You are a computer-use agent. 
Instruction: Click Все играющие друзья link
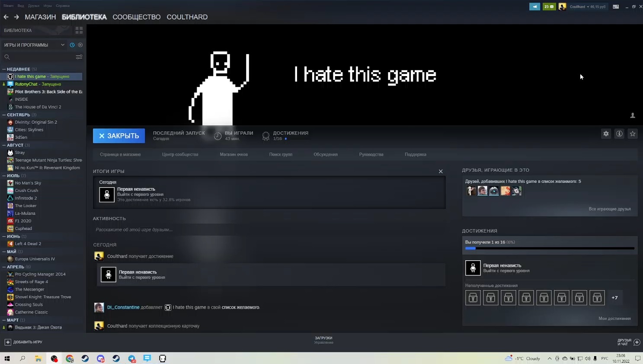coord(610,209)
